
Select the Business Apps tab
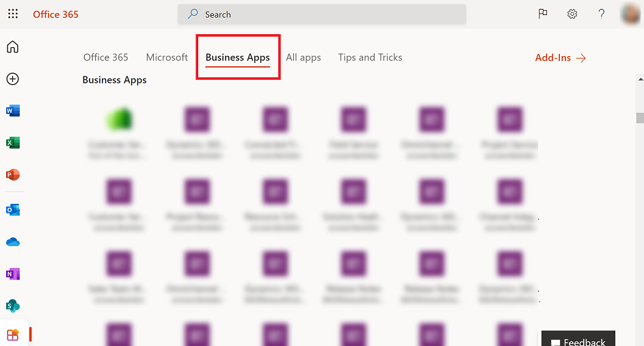[238, 57]
